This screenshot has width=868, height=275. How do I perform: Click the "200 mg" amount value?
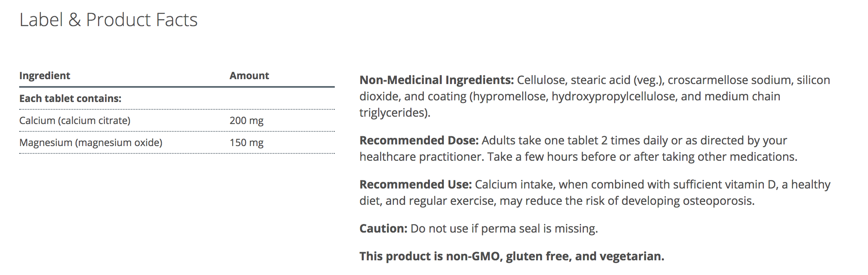point(246,120)
